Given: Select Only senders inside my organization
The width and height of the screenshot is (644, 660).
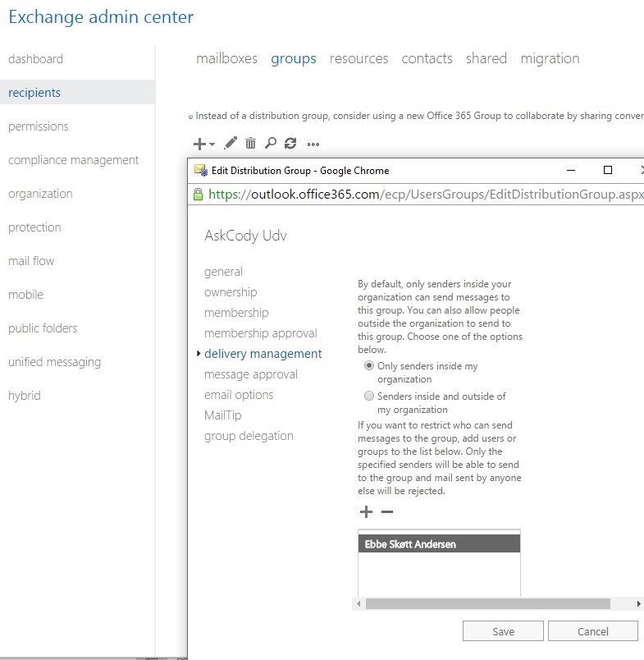Looking at the screenshot, I should [x=369, y=366].
